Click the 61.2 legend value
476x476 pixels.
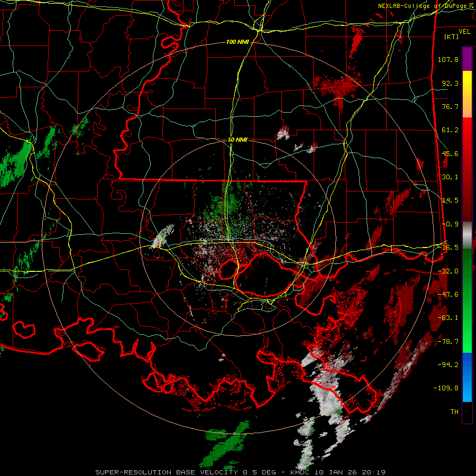pyautogui.click(x=450, y=130)
